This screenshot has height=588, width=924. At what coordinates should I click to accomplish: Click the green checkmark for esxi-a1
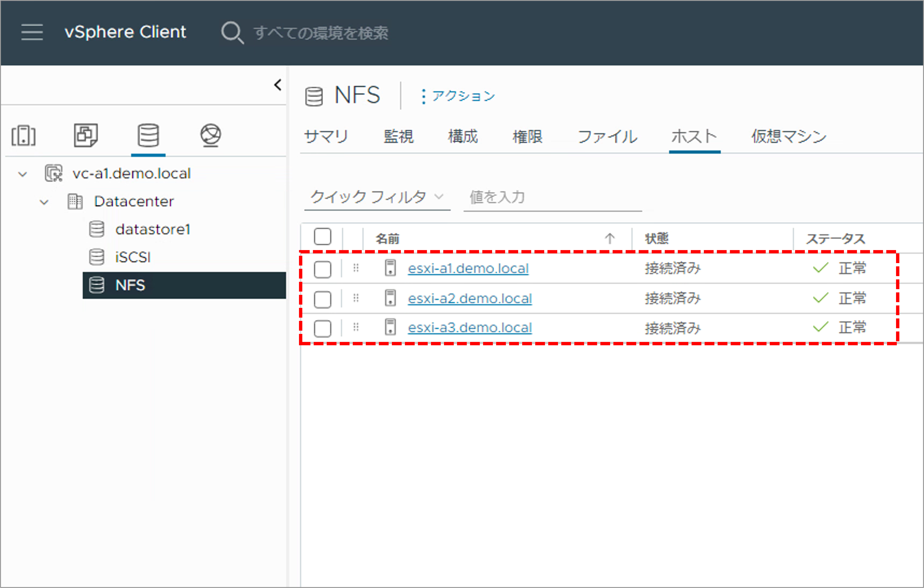[820, 268]
